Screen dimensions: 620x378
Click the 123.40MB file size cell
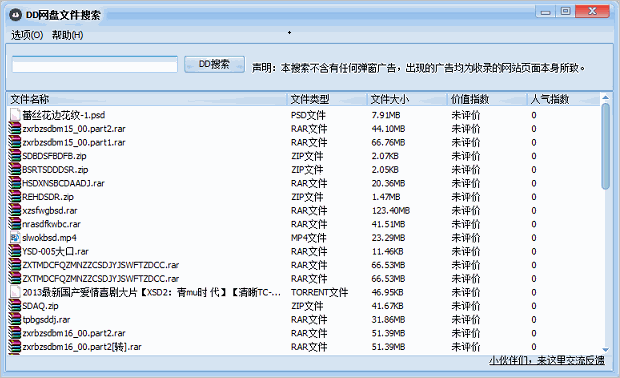(x=391, y=211)
